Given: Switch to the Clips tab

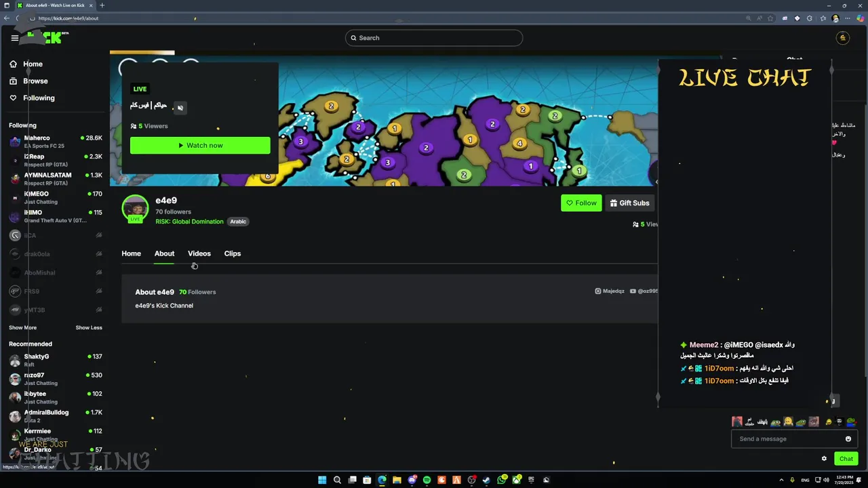Looking at the screenshot, I should [x=233, y=253].
